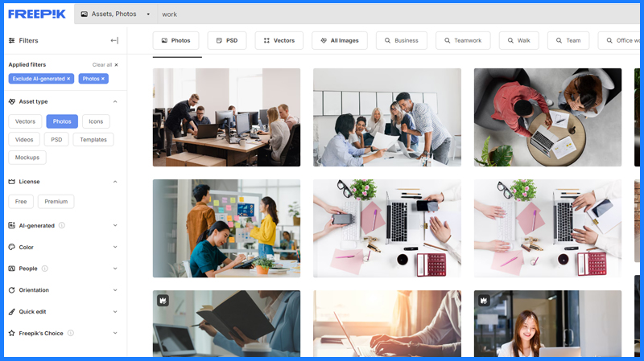This screenshot has width=644, height=361.
Task: Open photo of colleagues by sticky notes board
Action: click(226, 228)
